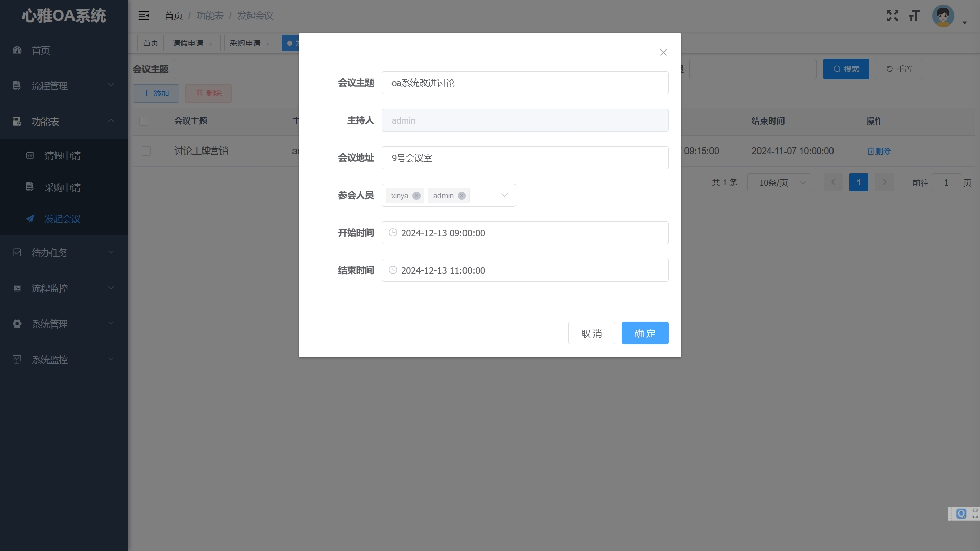Viewport: 980px width, 551px height.
Task: Open the user avatar menu
Action: coord(943,16)
